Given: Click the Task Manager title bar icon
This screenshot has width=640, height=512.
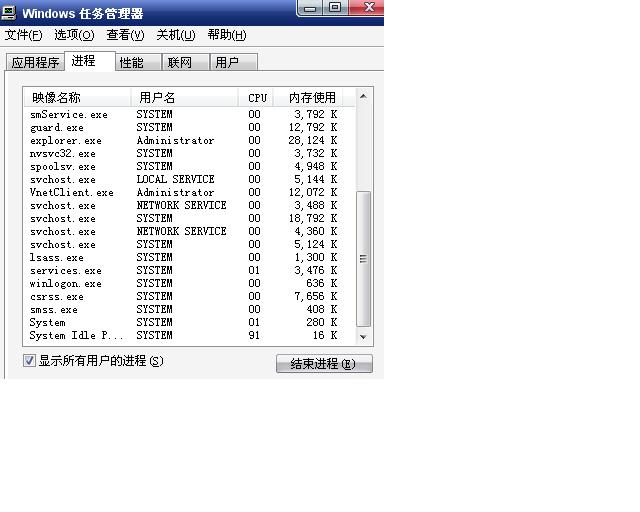Looking at the screenshot, I should [x=8, y=12].
